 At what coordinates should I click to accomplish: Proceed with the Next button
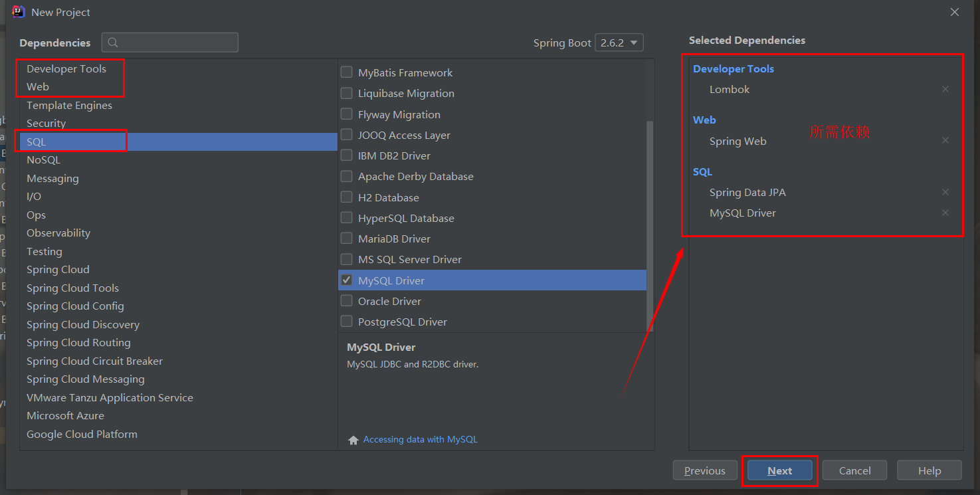click(x=780, y=470)
